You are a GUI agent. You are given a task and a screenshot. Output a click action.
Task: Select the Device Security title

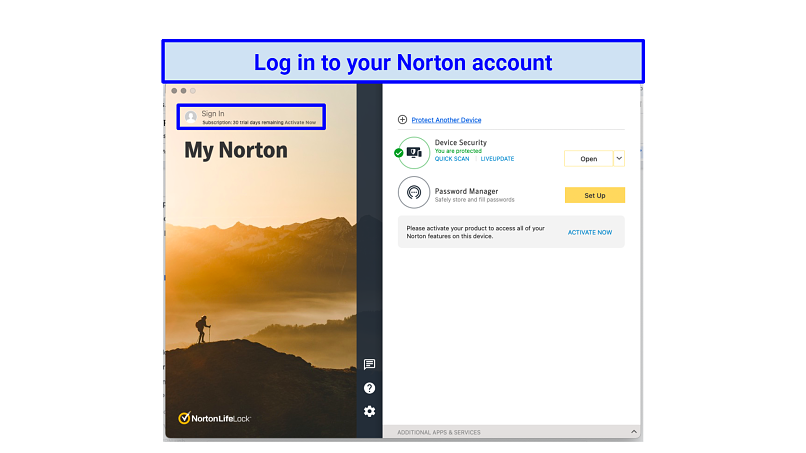point(461,142)
